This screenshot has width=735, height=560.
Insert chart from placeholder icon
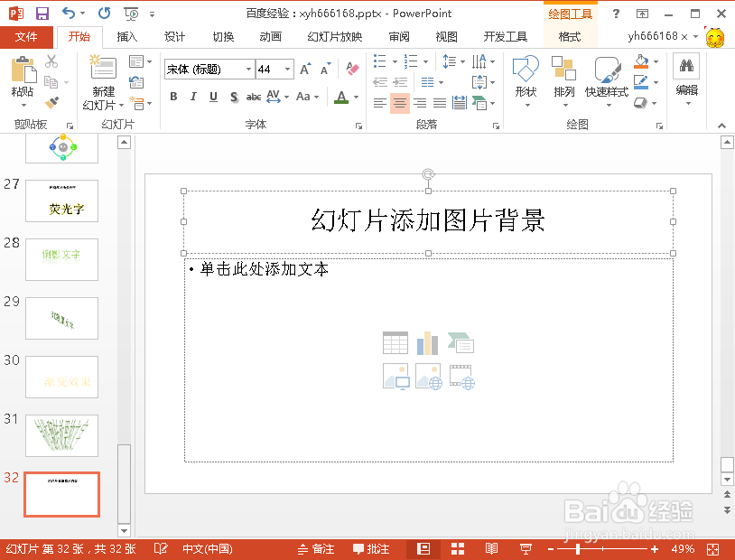pos(427,343)
